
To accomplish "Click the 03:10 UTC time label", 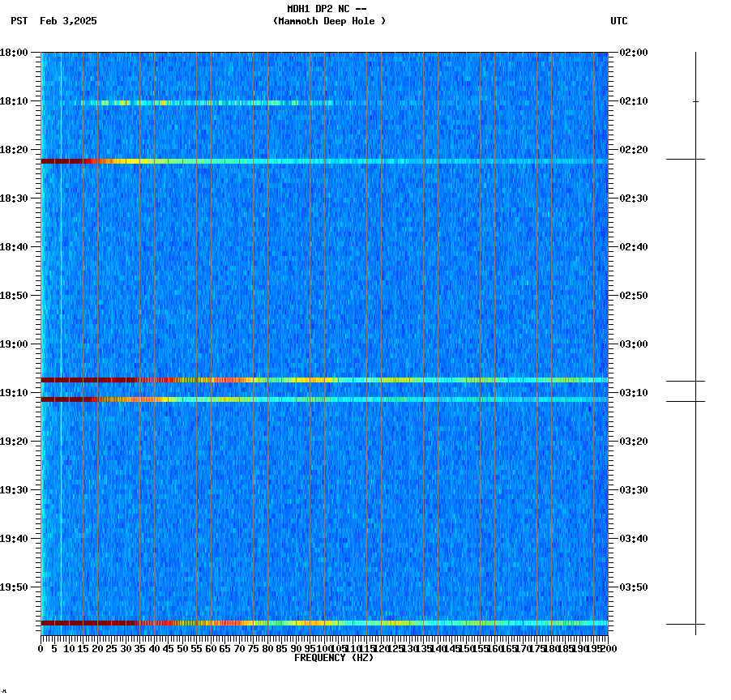I will (633, 393).
